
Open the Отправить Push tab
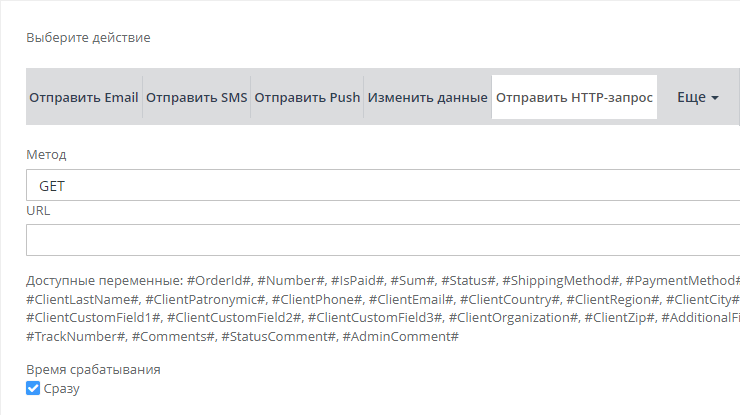(307, 98)
